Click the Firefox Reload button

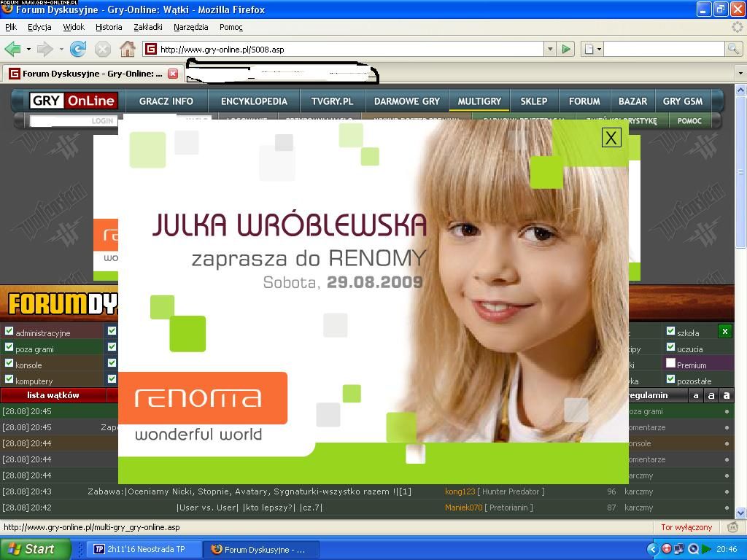point(78,49)
